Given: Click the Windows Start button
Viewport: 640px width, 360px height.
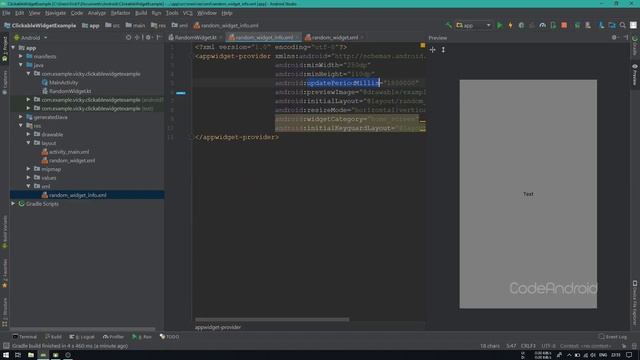Looking at the screenshot, I should [6, 355].
